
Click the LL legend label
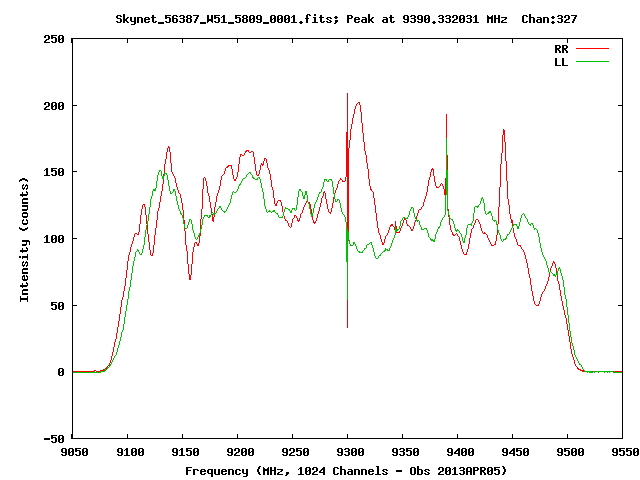[561, 62]
